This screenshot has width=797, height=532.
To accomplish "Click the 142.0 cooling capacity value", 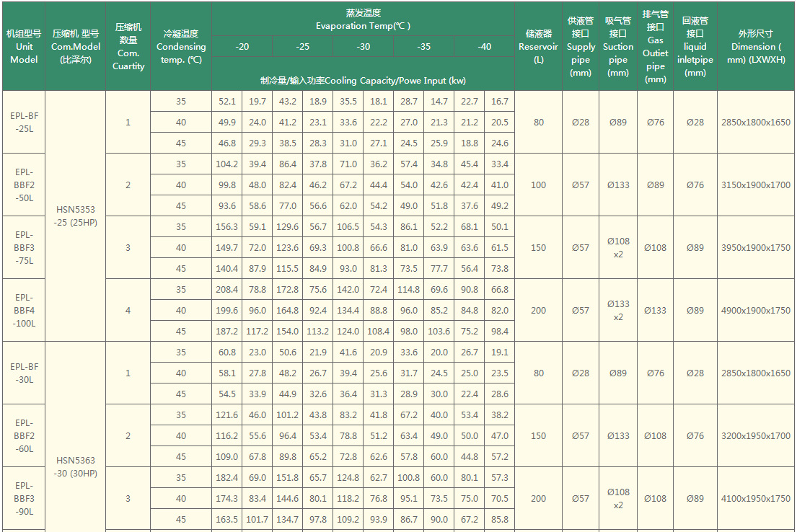I will [348, 289].
